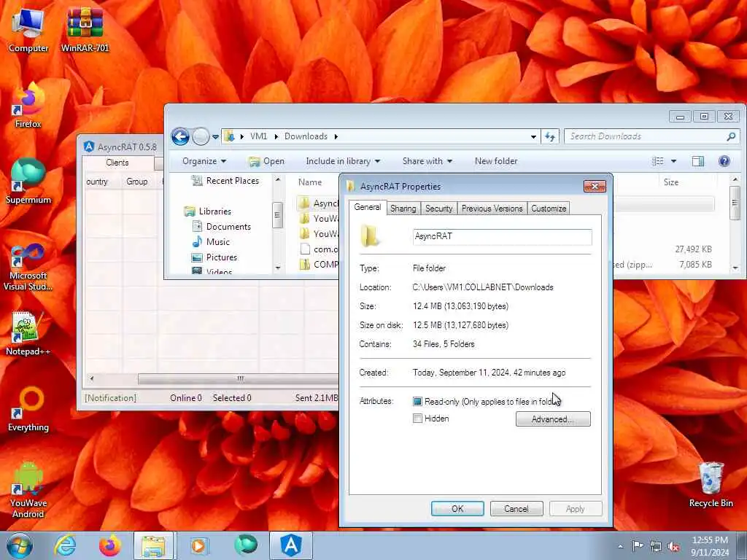Open Windows Media Player from taskbar

tap(199, 545)
